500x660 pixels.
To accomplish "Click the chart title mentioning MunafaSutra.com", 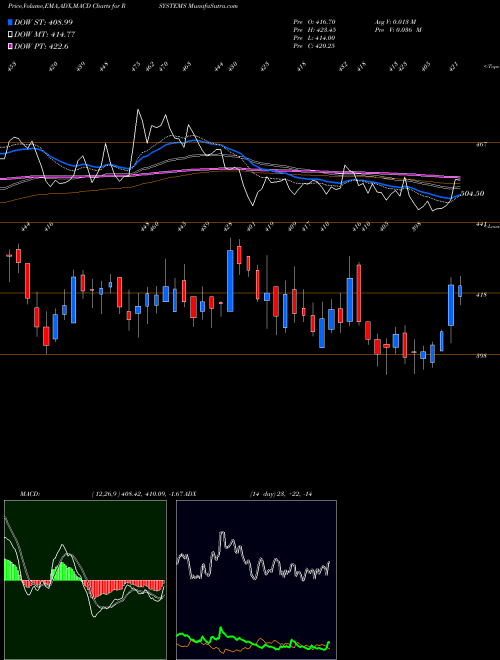I will [123, 6].
